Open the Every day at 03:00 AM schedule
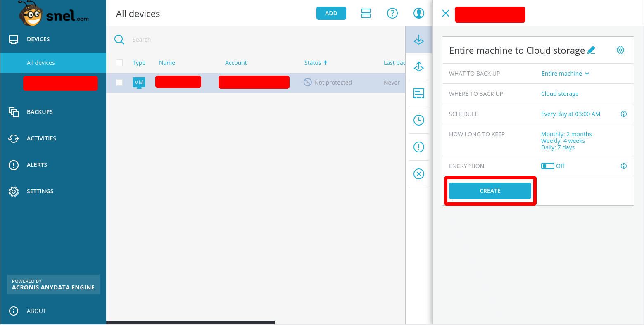This screenshot has height=325, width=644. tap(570, 114)
